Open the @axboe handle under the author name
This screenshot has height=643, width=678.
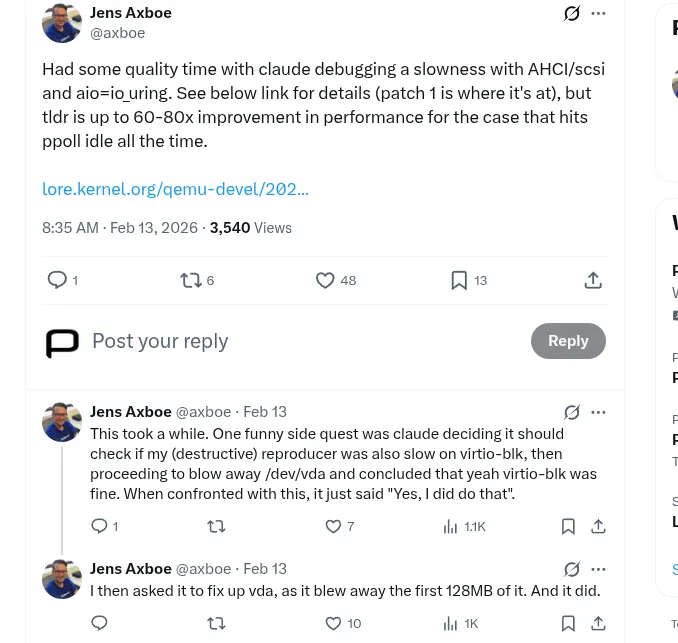click(x=118, y=33)
